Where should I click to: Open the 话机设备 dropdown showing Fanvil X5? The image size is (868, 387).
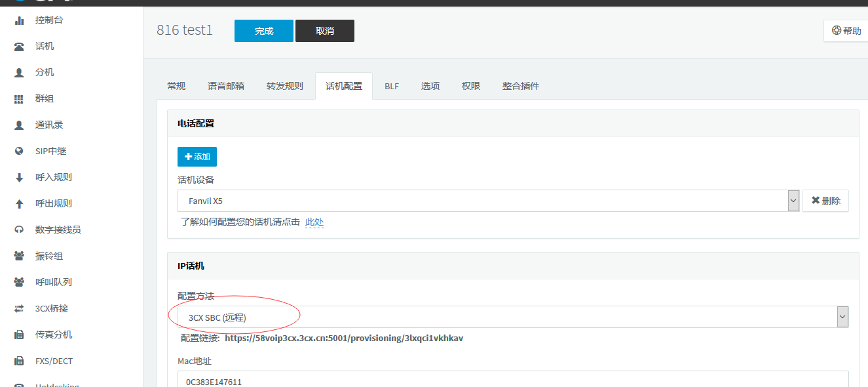(x=489, y=201)
